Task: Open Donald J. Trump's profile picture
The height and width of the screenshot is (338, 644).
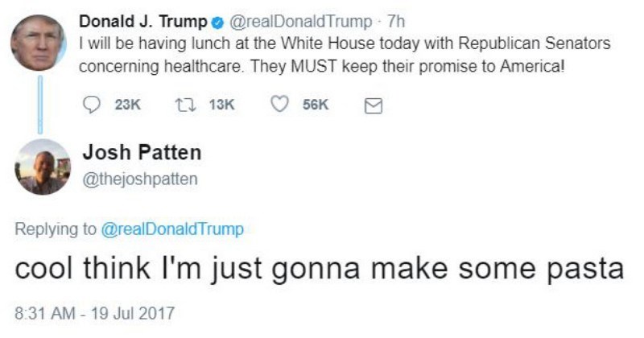Action: 38,42
